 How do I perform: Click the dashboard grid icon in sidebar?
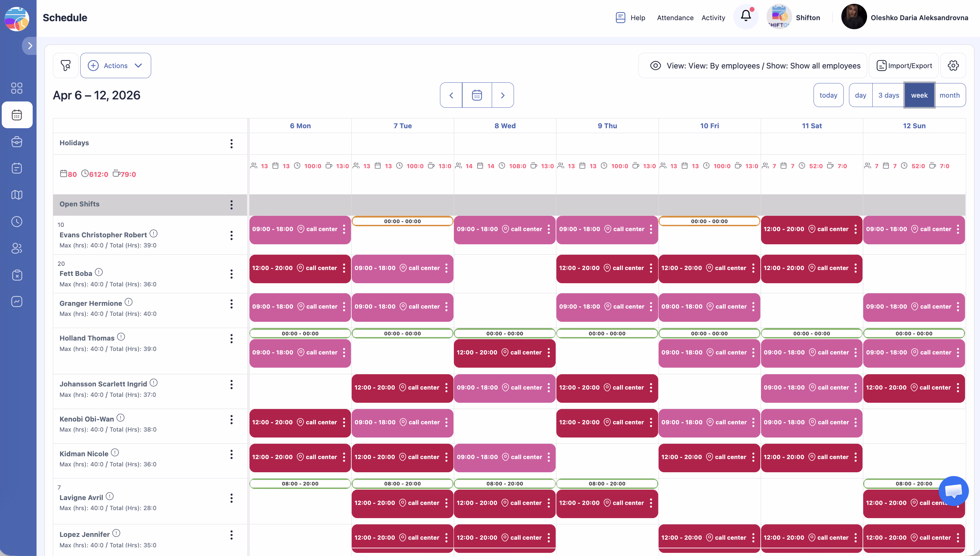[x=17, y=88]
